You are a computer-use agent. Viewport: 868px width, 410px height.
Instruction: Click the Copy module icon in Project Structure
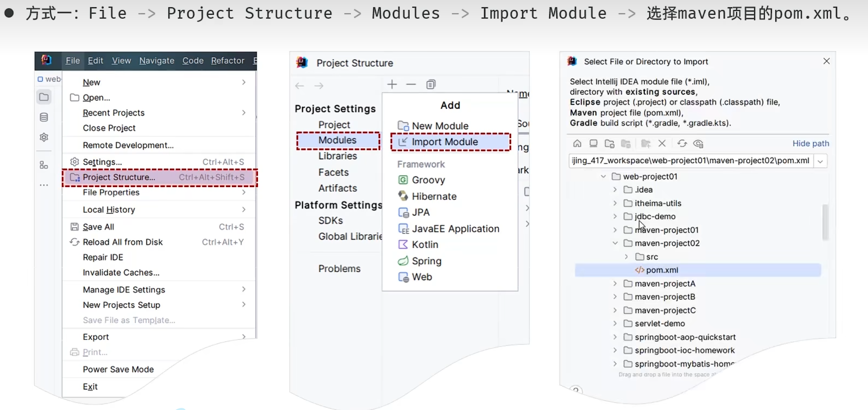431,84
